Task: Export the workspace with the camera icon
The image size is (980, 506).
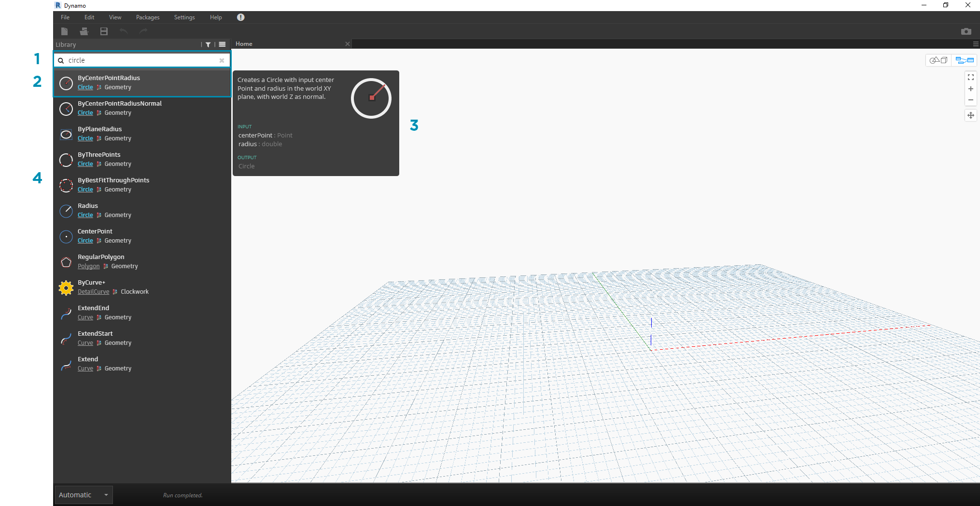Action: click(x=966, y=31)
